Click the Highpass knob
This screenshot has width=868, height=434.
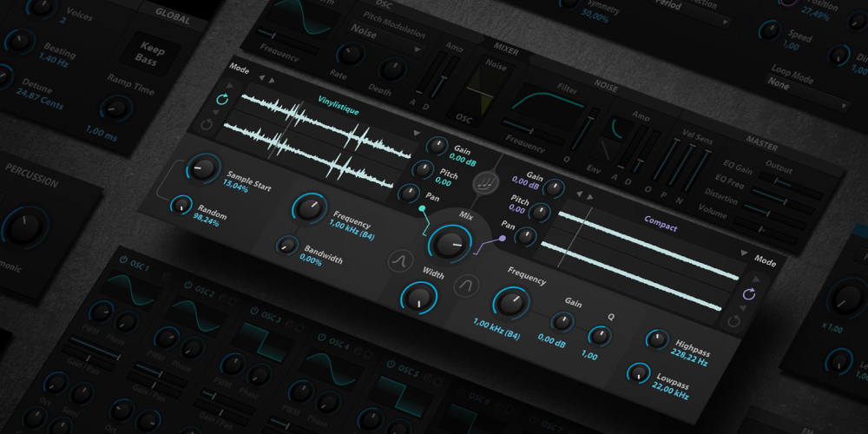pyautogui.click(x=657, y=339)
